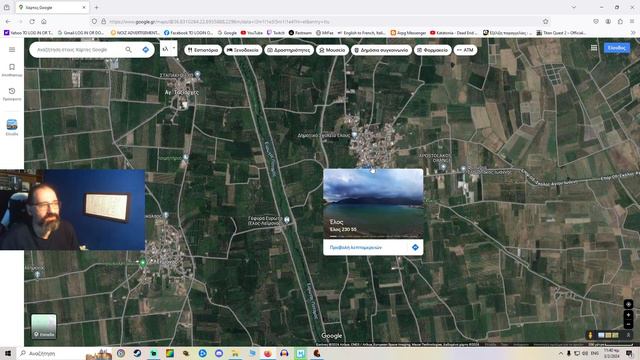Click the Δημοτικό Σχολείο Έλους map marker
This screenshot has width=640, height=360.
[x=354, y=134]
